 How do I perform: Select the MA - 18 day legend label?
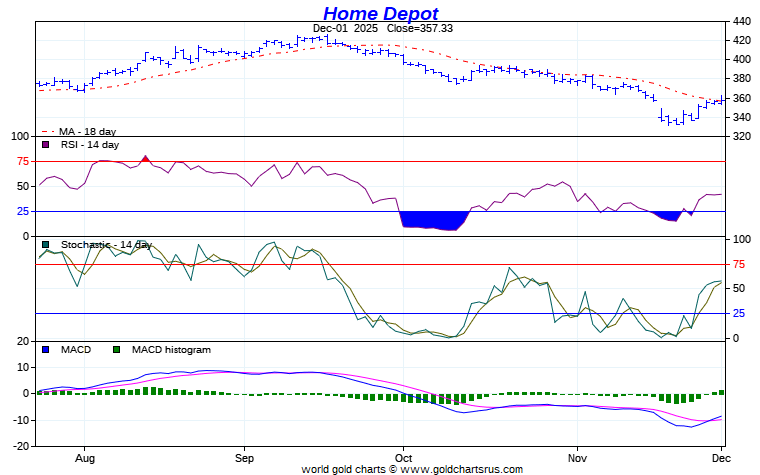(87, 131)
